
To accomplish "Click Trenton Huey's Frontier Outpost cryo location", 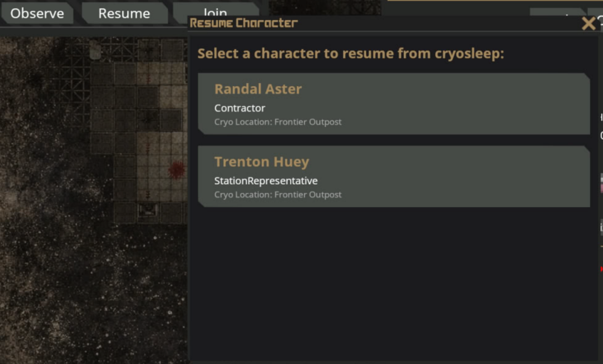I will (278, 195).
